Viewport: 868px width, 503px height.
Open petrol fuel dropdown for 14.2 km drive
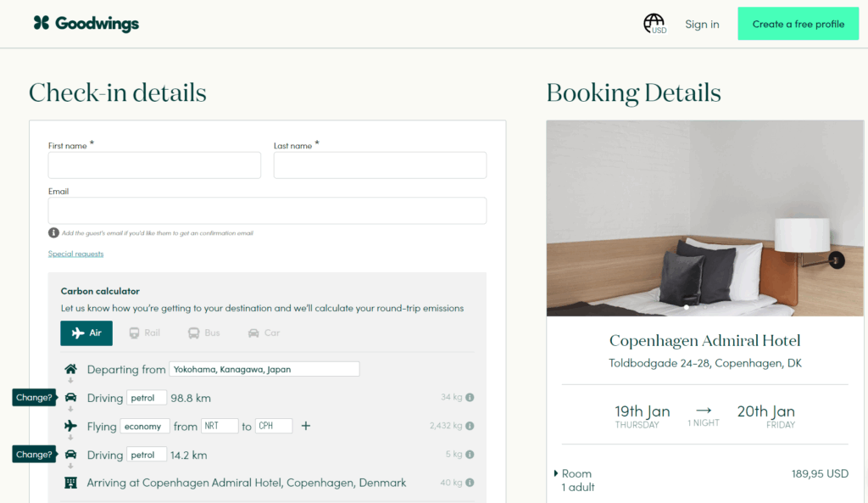pos(147,455)
